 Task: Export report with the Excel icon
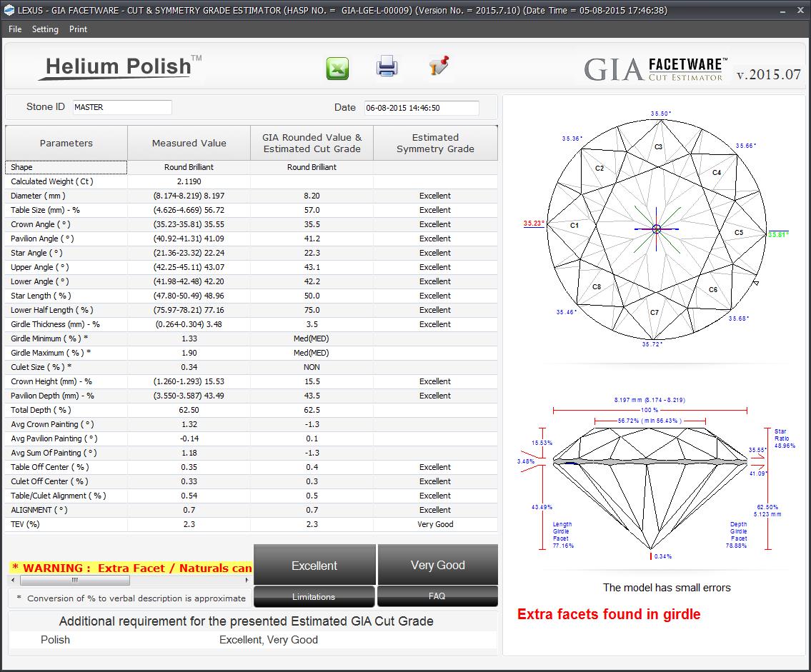[337, 69]
